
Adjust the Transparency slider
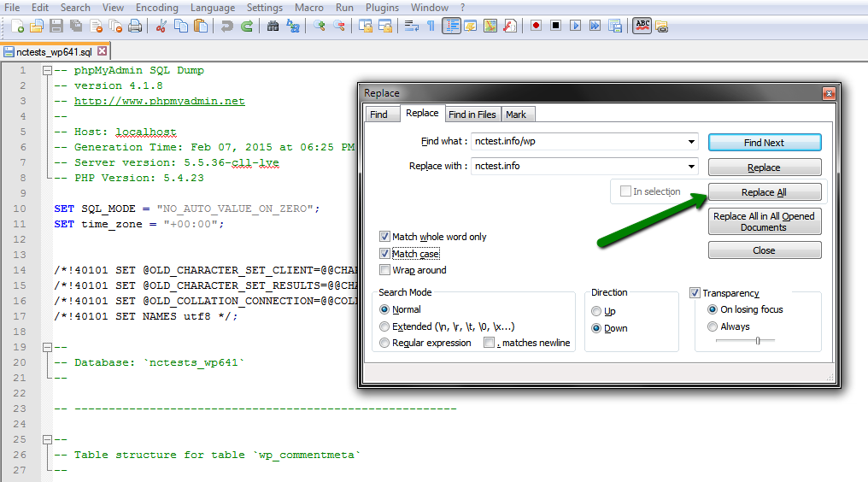coord(758,341)
